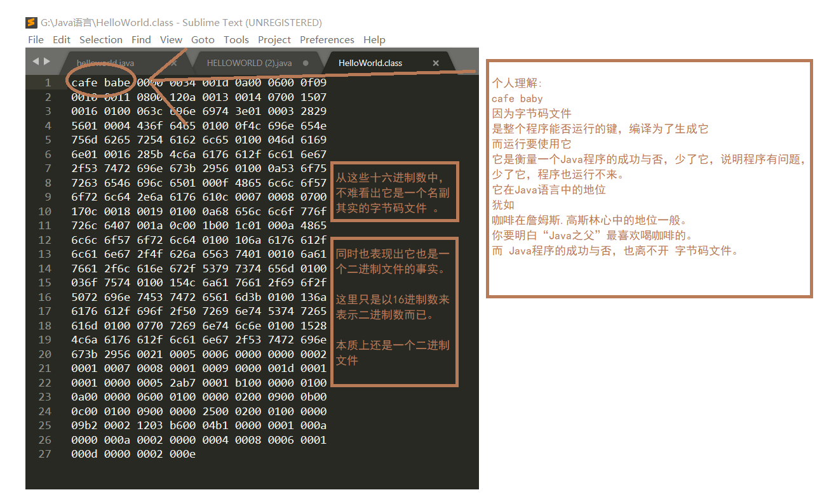Click '5601' at start of line 4
The image size is (822, 504).
(x=84, y=126)
